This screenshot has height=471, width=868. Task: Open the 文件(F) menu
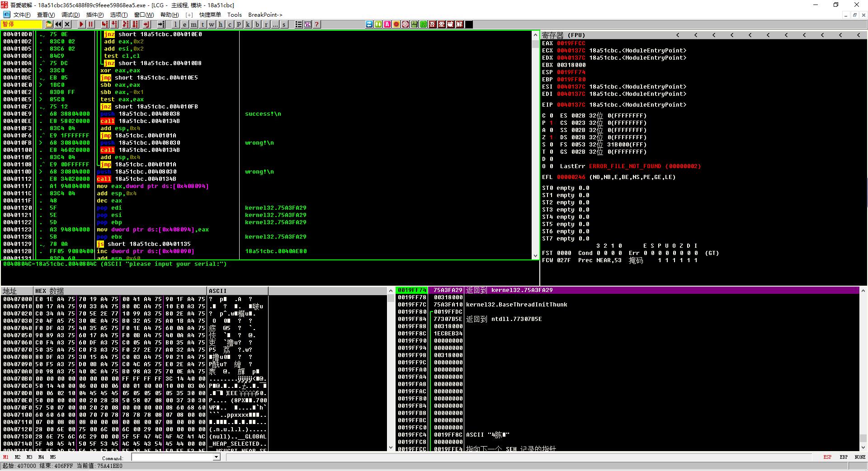[x=22, y=15]
